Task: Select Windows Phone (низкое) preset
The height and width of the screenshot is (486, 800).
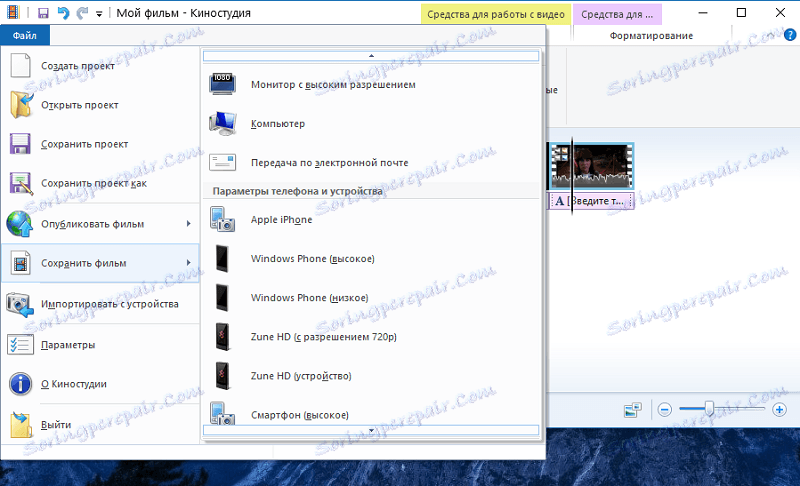Action: pyautogui.click(x=371, y=298)
